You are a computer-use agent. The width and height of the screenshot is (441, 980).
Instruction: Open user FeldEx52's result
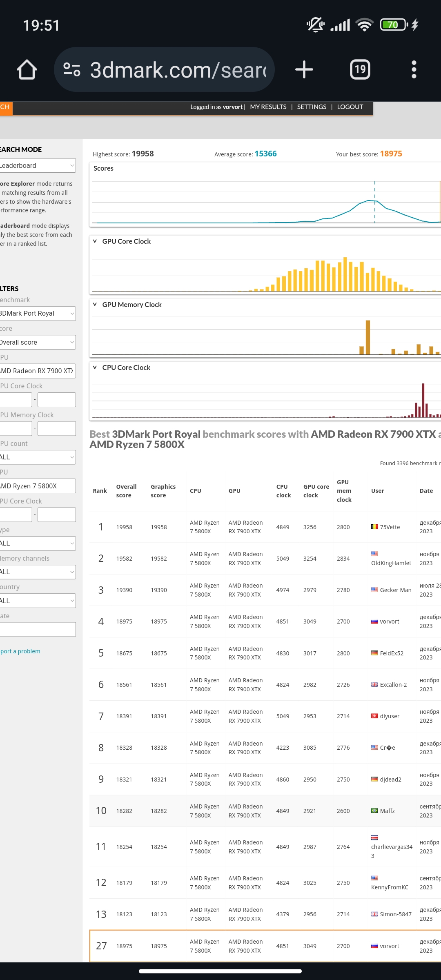pos(392,653)
